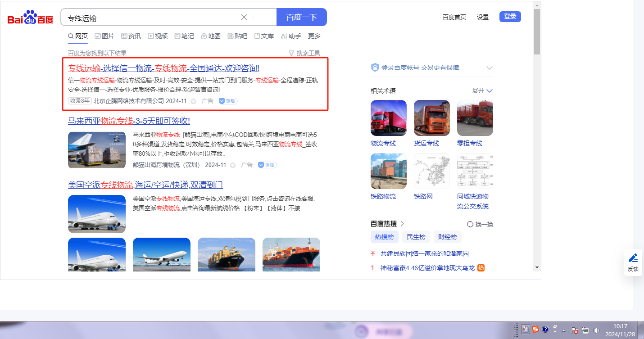Expand the login banner chevron
Image resolution: width=644 pixels, height=339 pixels.
click(490, 68)
